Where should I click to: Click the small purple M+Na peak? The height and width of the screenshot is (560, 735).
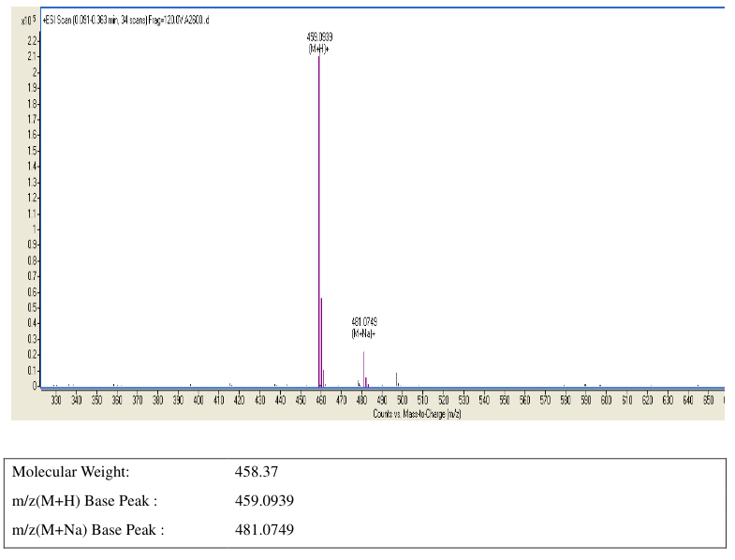tap(363, 369)
